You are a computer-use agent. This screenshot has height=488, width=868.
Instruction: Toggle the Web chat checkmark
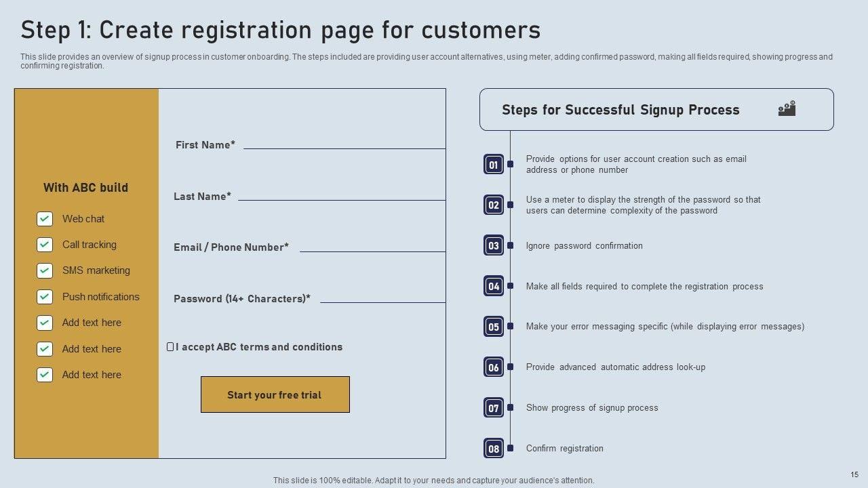point(45,219)
